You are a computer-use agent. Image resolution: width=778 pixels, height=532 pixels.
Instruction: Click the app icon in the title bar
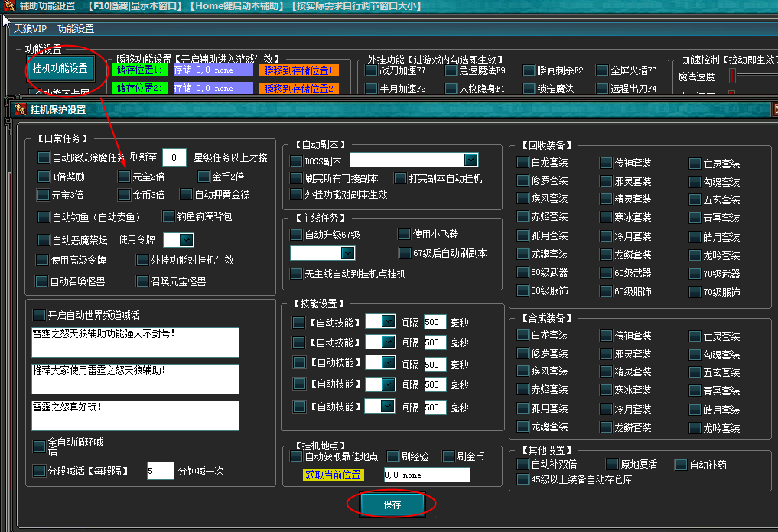(8, 6)
